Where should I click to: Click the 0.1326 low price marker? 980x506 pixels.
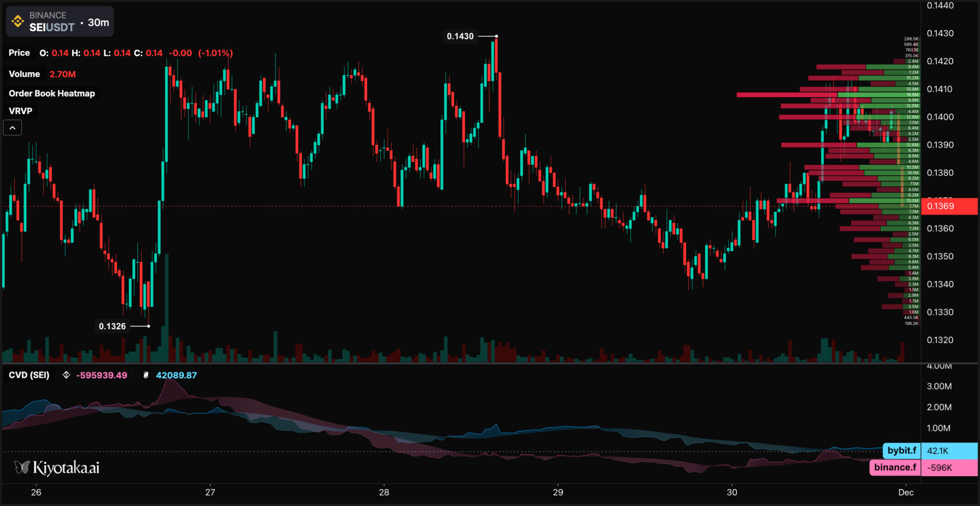(112, 326)
